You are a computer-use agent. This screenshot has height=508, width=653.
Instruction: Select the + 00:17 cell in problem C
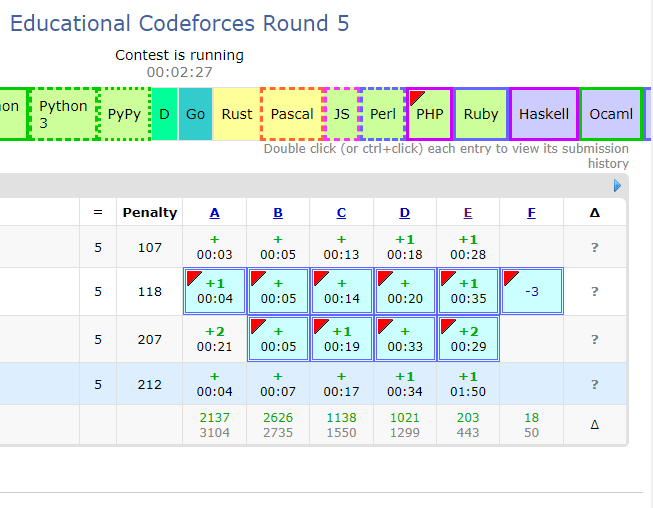tap(341, 384)
